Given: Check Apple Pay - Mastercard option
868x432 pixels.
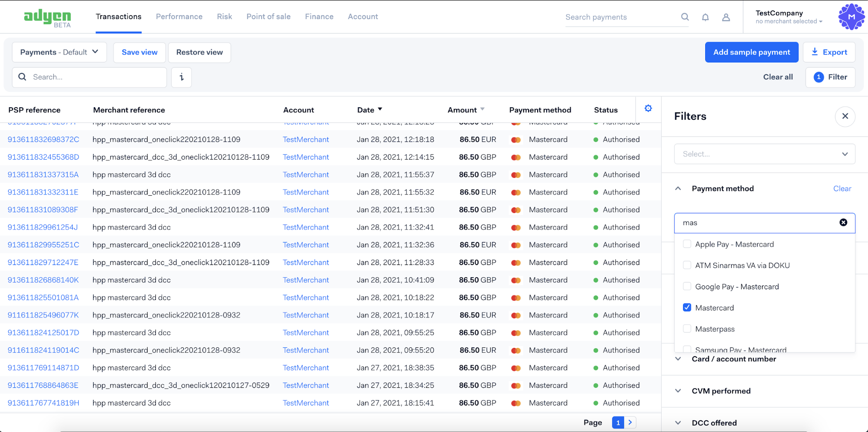Looking at the screenshot, I should [687, 244].
